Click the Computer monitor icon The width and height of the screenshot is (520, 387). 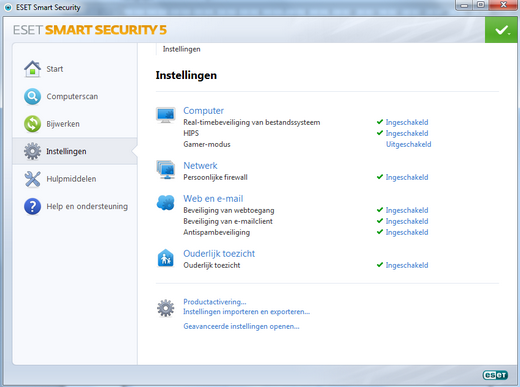pyautogui.click(x=166, y=115)
